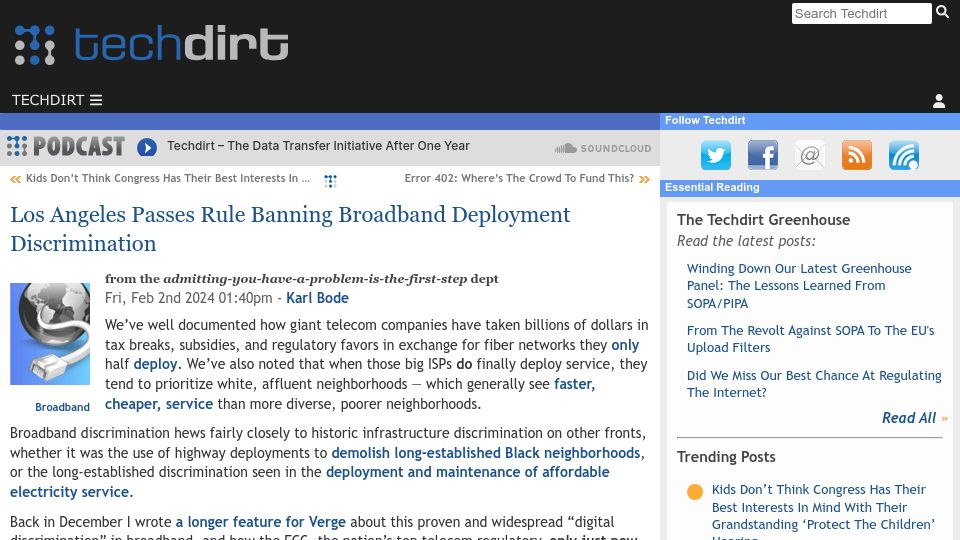The height and width of the screenshot is (540, 960).
Task: Play the Techdirt podcast episode
Action: [x=147, y=147]
